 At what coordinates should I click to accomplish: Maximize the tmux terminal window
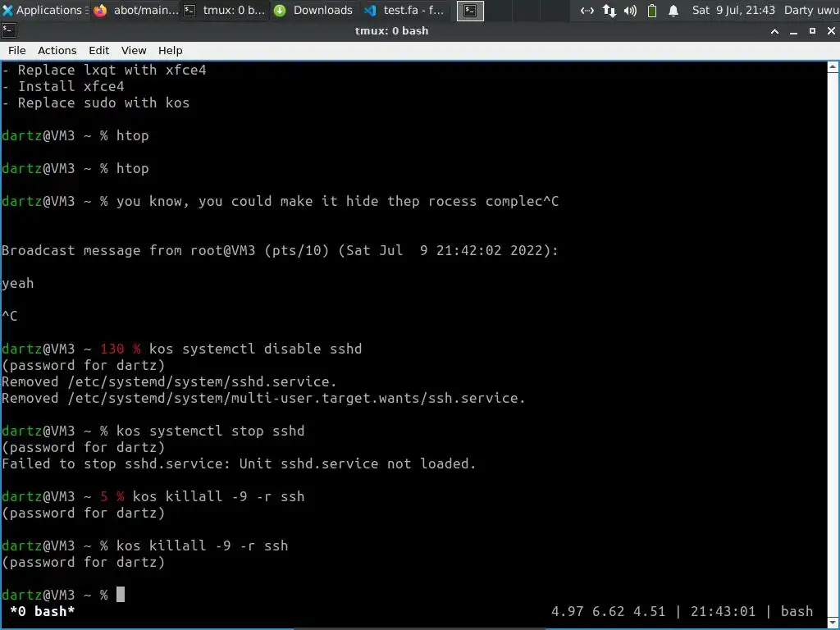812,31
